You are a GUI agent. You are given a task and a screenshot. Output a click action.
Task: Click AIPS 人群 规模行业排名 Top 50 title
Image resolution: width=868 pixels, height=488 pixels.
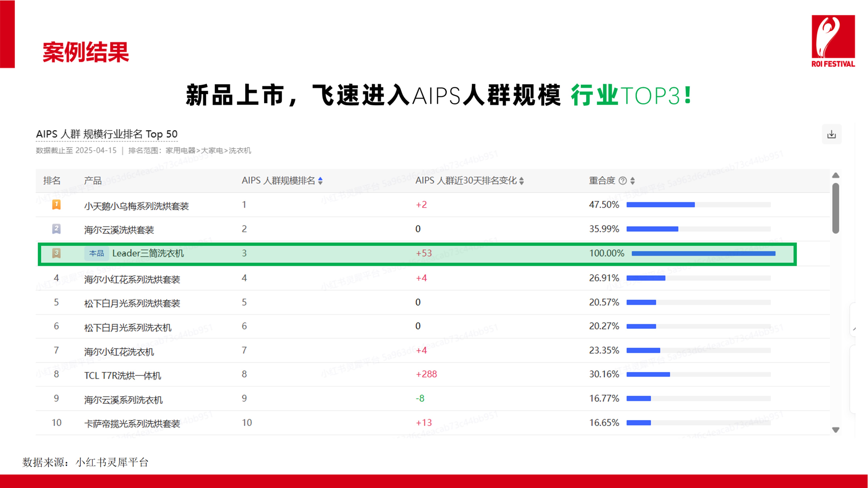point(106,134)
